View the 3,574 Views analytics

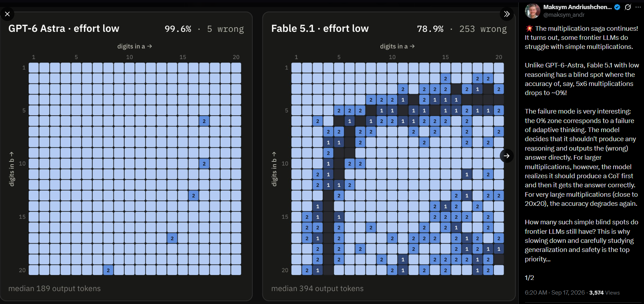point(604,292)
